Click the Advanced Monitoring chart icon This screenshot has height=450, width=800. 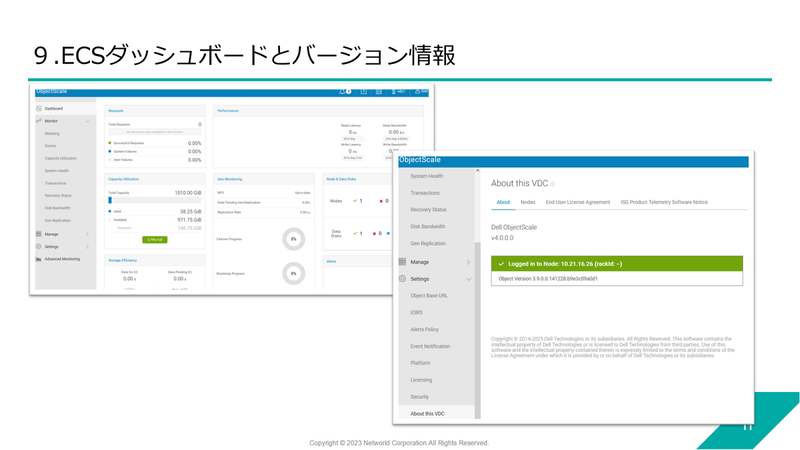pos(39,259)
